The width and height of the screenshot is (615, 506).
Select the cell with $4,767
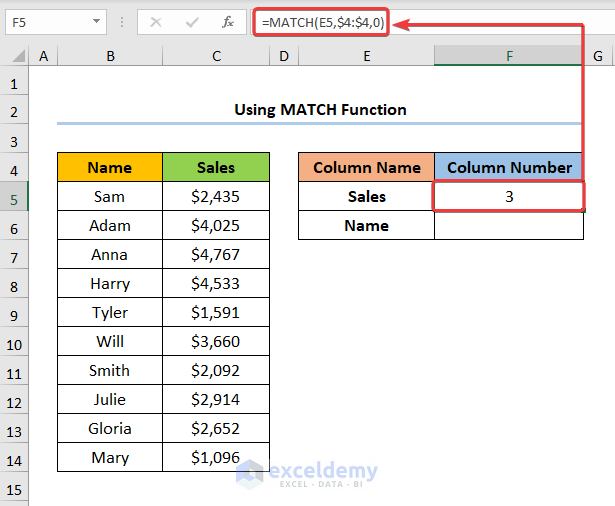pyautogui.click(x=216, y=255)
